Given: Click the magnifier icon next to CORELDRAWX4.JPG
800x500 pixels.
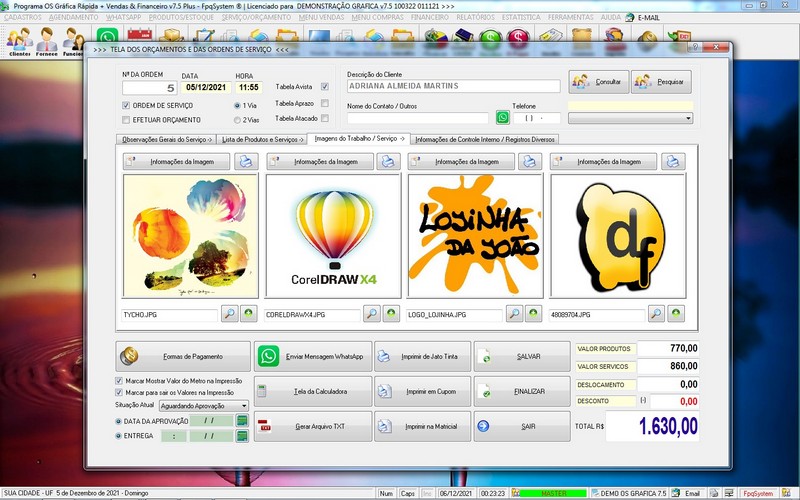Looking at the screenshot, I should [x=372, y=313].
